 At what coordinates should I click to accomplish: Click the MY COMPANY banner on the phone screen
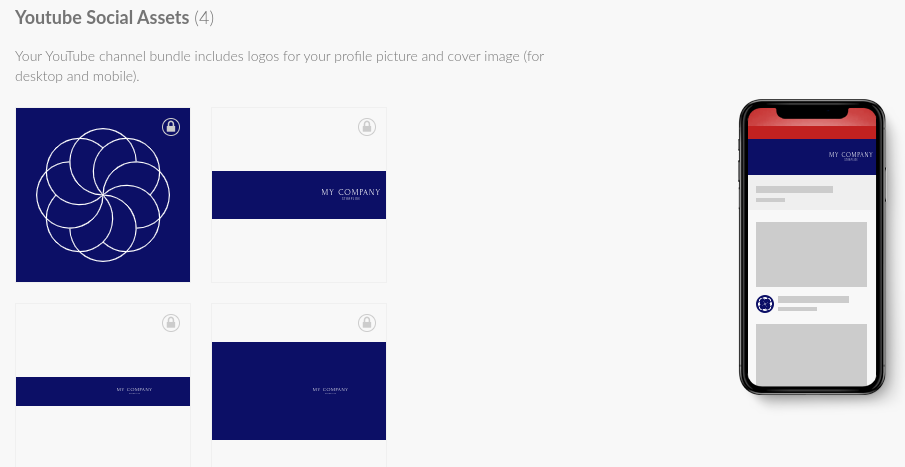pos(811,156)
